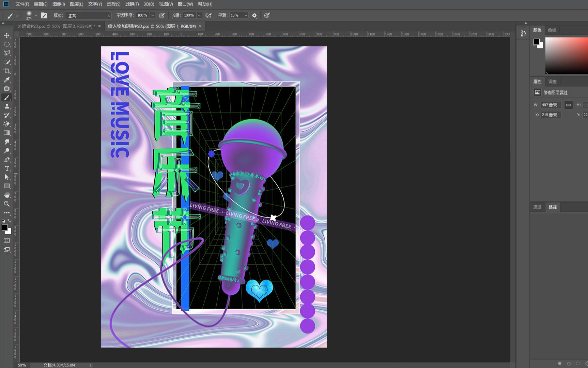This screenshot has height=368, width=588.
Task: Select the Path Selection tool
Action: [7, 177]
